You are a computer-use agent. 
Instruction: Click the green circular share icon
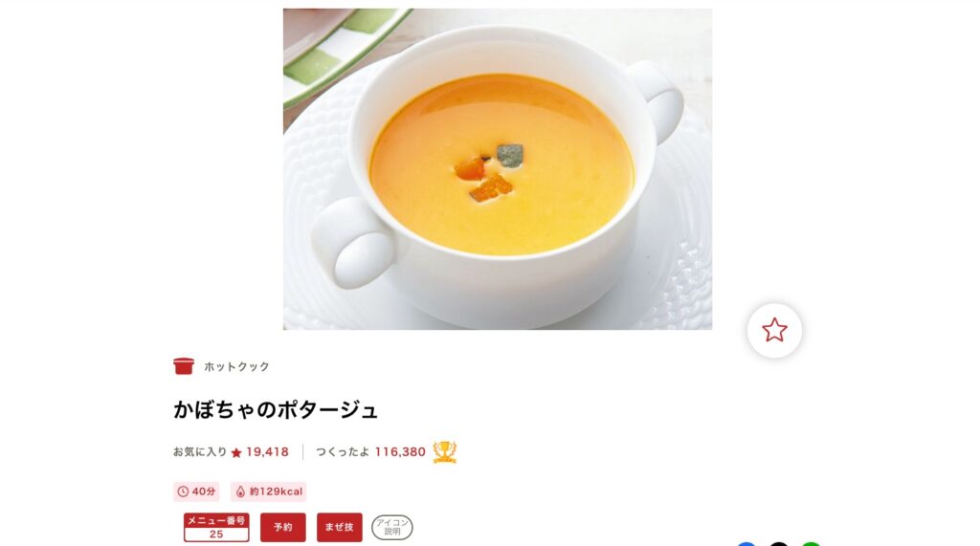[x=811, y=544]
